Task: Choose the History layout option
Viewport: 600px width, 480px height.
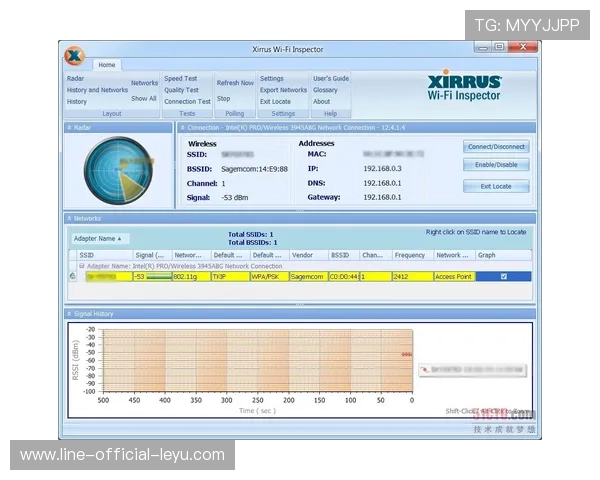Action: pos(77,101)
